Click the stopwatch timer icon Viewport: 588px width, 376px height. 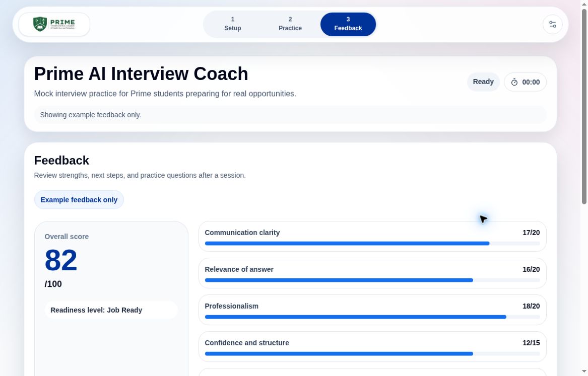click(x=514, y=83)
